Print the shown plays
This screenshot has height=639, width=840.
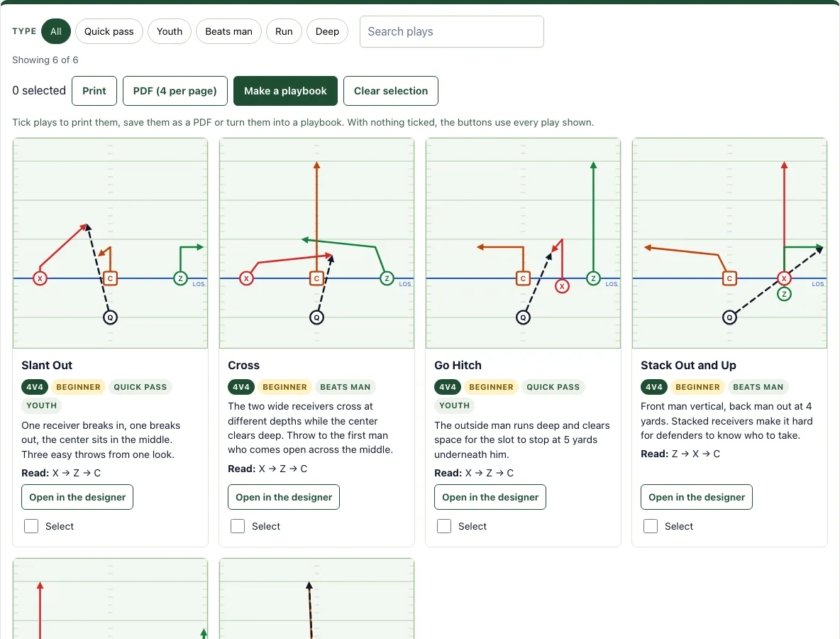point(94,91)
